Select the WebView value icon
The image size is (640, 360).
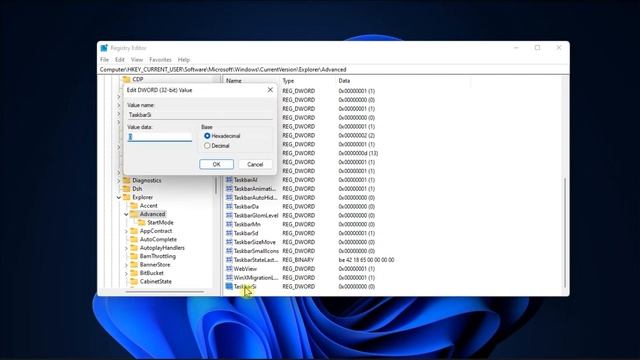[x=229, y=269]
